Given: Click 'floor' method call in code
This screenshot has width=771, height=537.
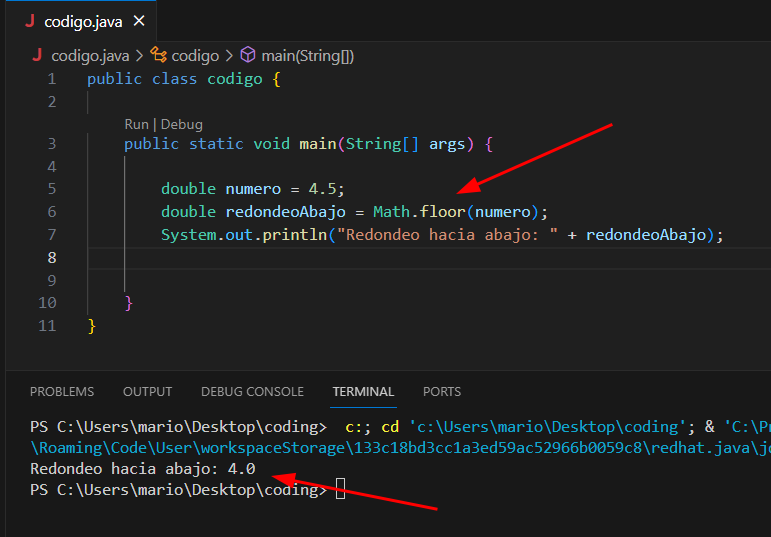Looking at the screenshot, I should pos(443,212).
